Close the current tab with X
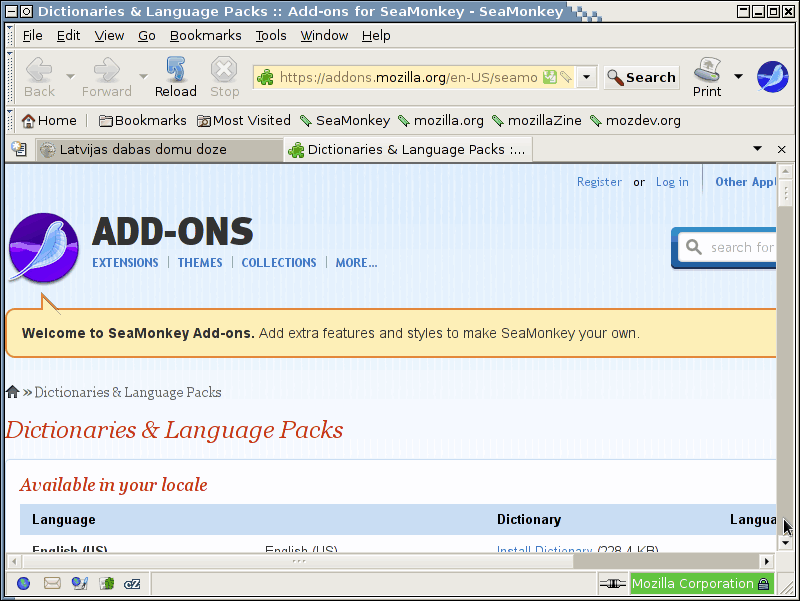The image size is (800, 601). click(x=781, y=149)
